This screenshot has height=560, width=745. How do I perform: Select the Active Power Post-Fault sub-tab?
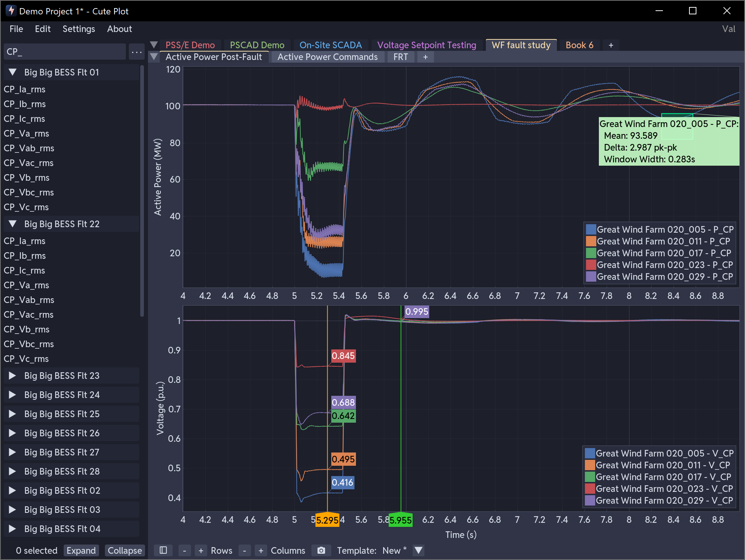pyautogui.click(x=213, y=57)
